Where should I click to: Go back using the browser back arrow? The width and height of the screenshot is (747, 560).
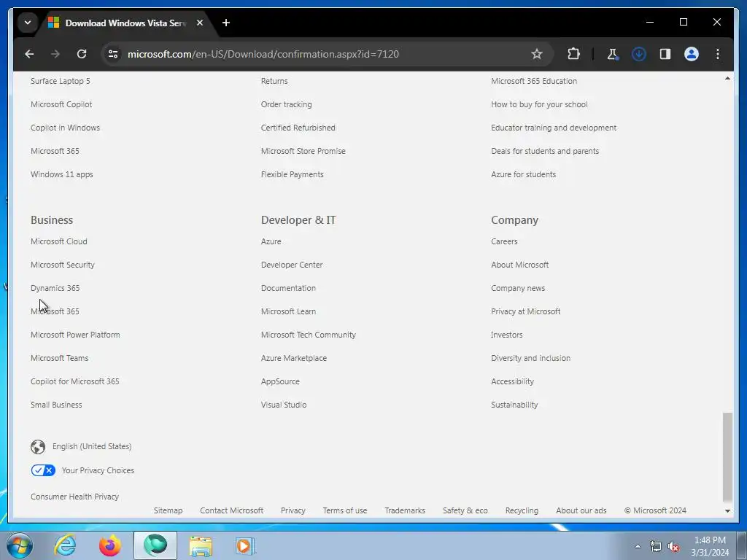coord(29,54)
